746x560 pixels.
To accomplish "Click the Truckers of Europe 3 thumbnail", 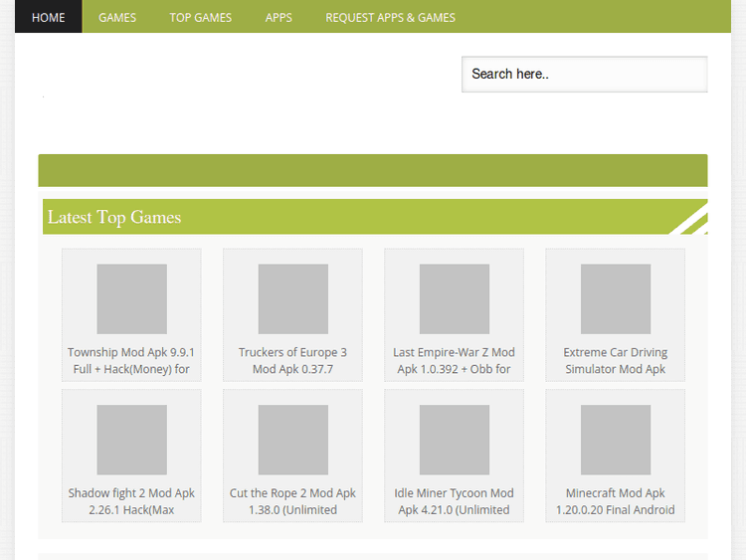I will coord(292,298).
